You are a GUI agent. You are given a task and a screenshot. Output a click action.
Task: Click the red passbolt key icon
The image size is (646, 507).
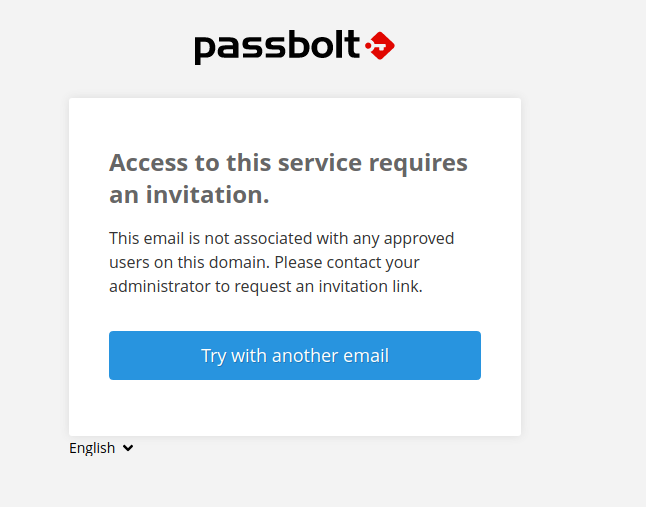tap(380, 45)
